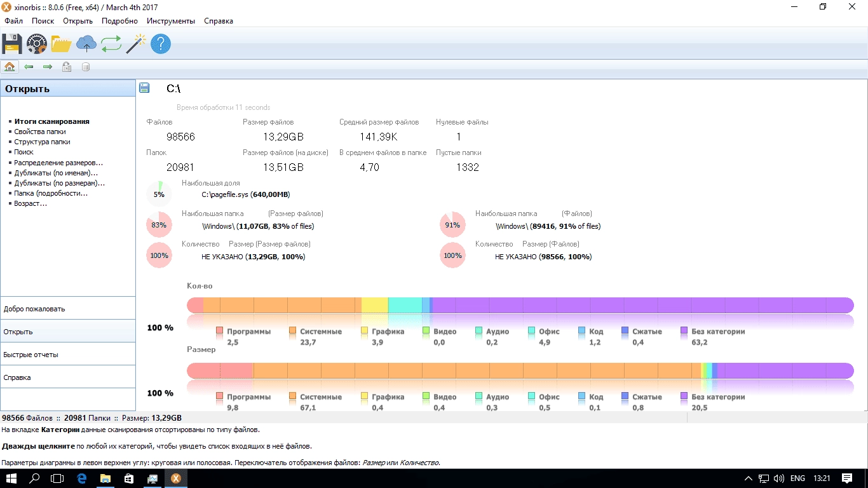Click the green back arrow
The image size is (868, 488).
coord(29,67)
